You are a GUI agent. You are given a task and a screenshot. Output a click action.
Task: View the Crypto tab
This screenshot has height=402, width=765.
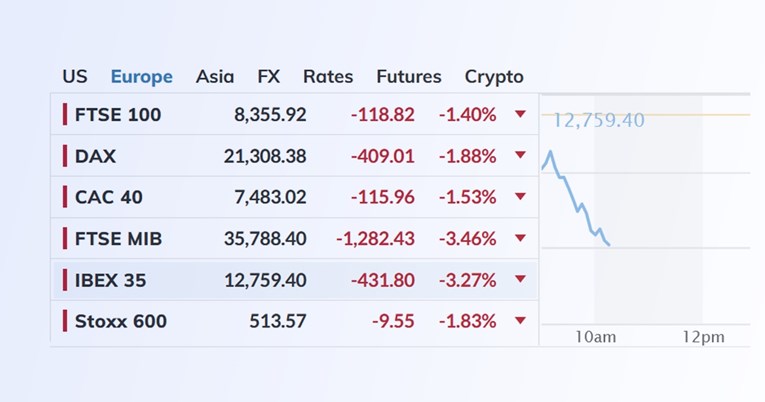click(x=494, y=77)
